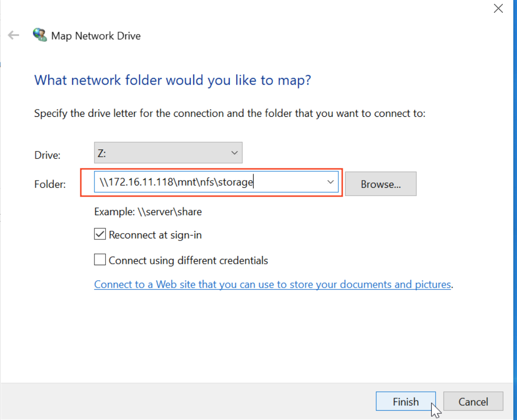Click the 'Connect using different credentials' label text

pos(188,260)
